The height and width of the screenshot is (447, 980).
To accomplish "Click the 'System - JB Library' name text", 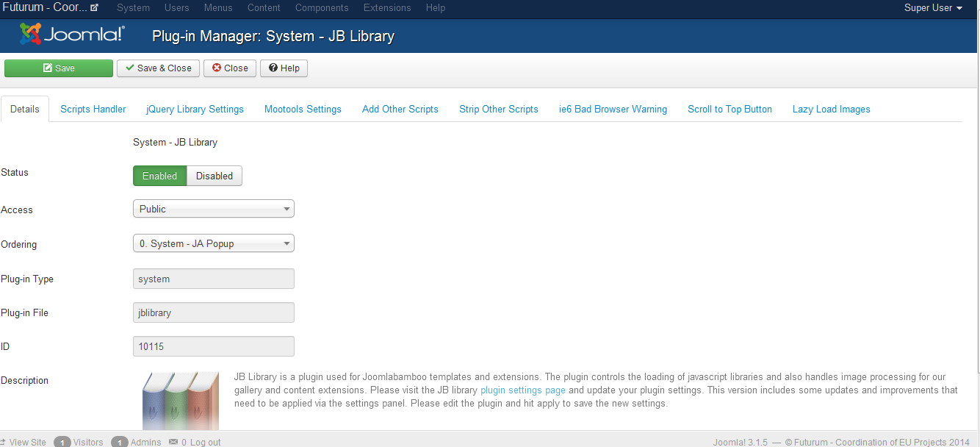I will [175, 142].
